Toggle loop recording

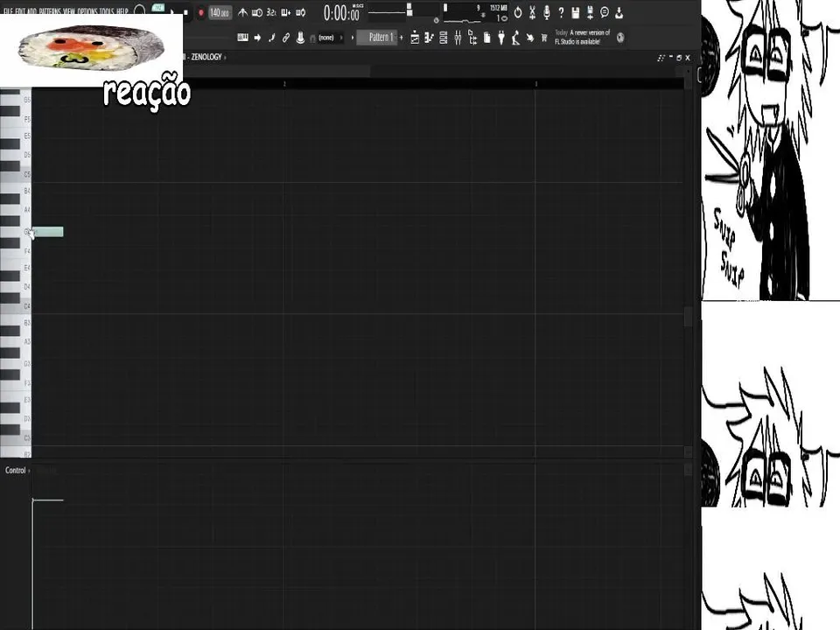click(300, 12)
